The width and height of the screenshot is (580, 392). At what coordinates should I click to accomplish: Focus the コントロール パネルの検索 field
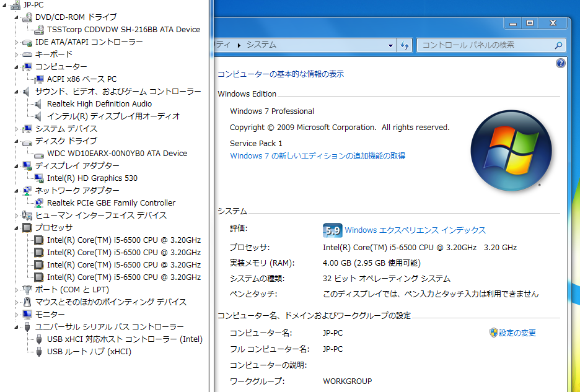(x=491, y=45)
